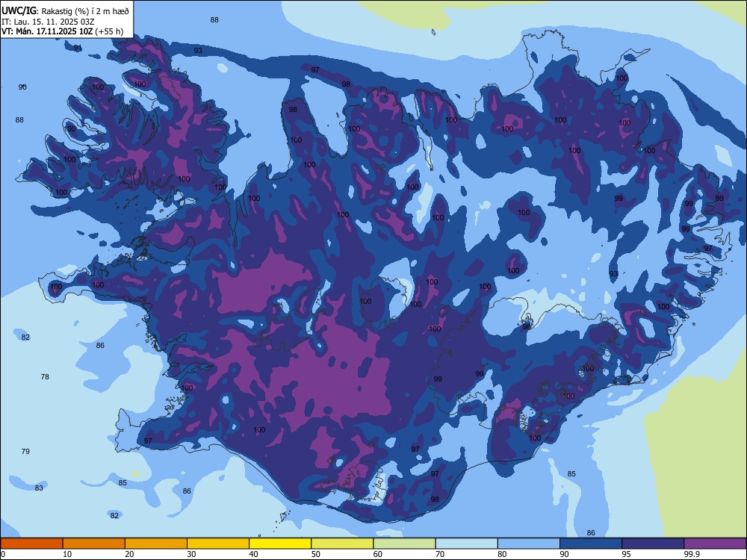Viewport: 747px width, 560px height.
Task: Click the 'UWC/IG' title text
Action: coord(18,10)
